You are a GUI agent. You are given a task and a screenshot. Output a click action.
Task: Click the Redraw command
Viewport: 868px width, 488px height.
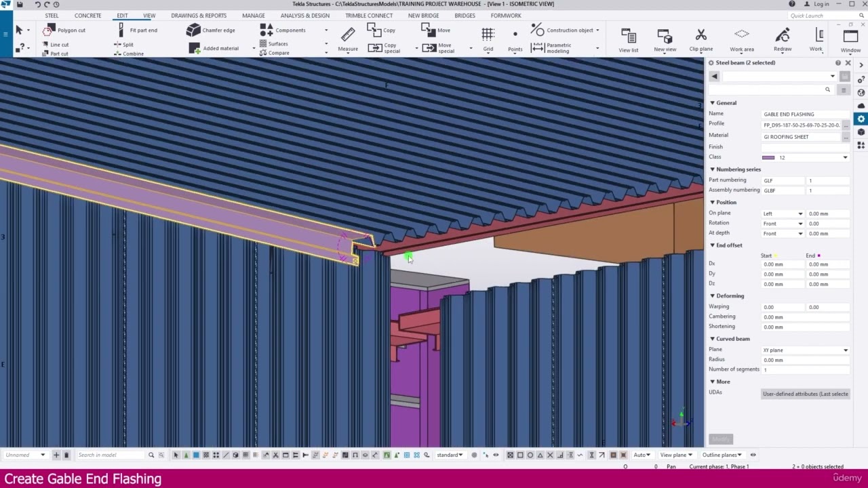tap(783, 40)
